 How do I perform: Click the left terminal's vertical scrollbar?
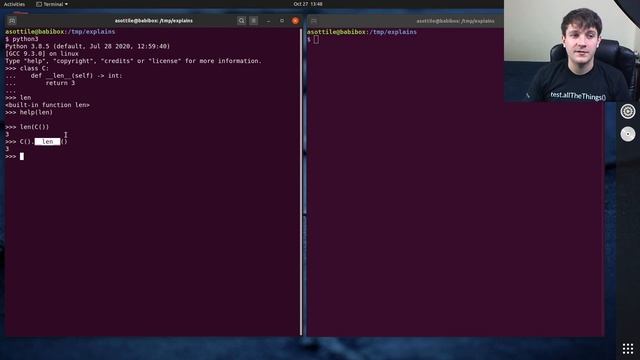301,182
